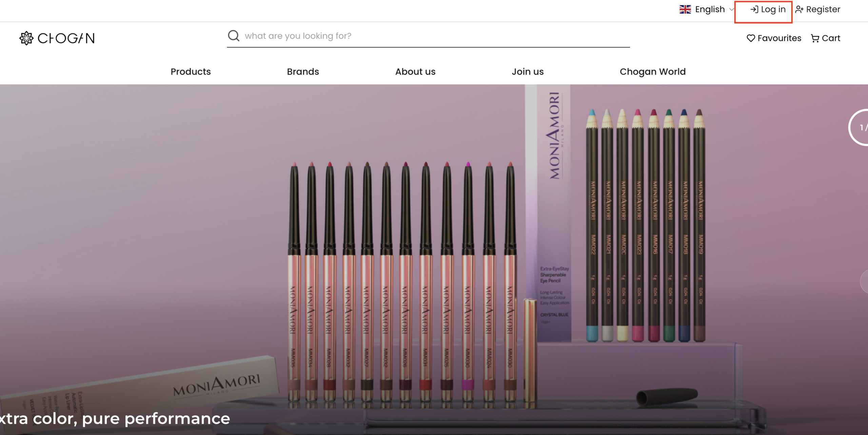Viewport: 868px width, 435px height.
Task: Click the Favourites heart icon
Action: (751, 38)
